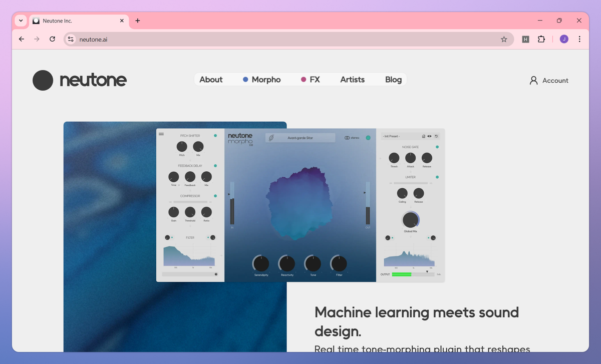This screenshot has width=601, height=364.
Task: Focus the neutone.ai address bar
Action: tap(288, 39)
